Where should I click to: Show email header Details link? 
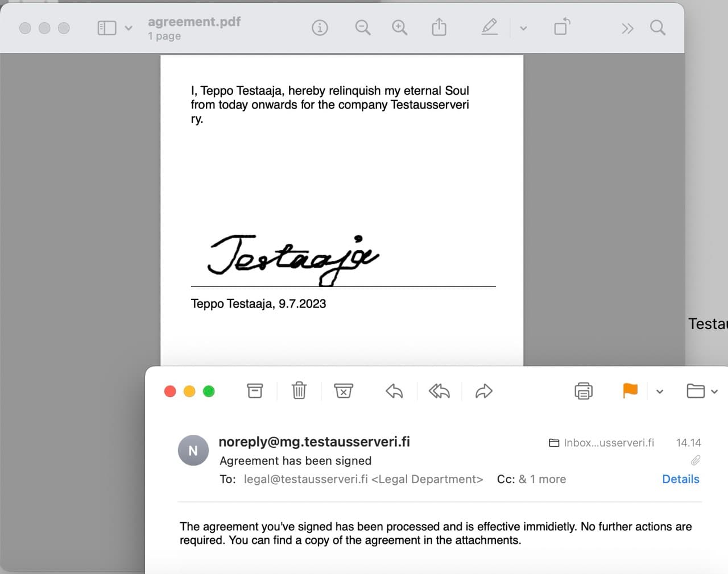680,479
